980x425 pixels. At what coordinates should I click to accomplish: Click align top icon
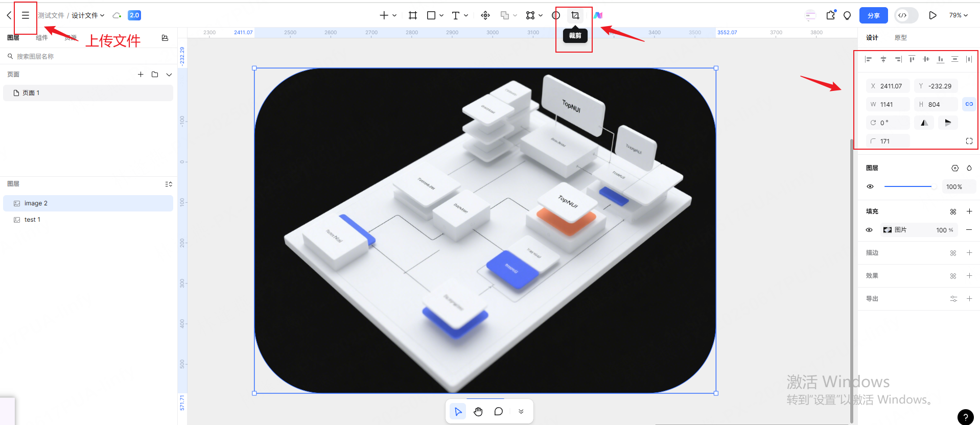912,59
